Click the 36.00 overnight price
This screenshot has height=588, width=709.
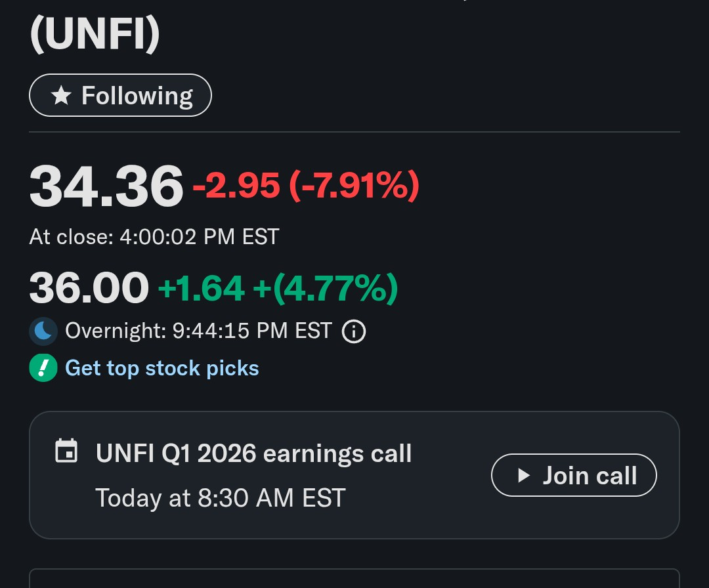click(89, 288)
